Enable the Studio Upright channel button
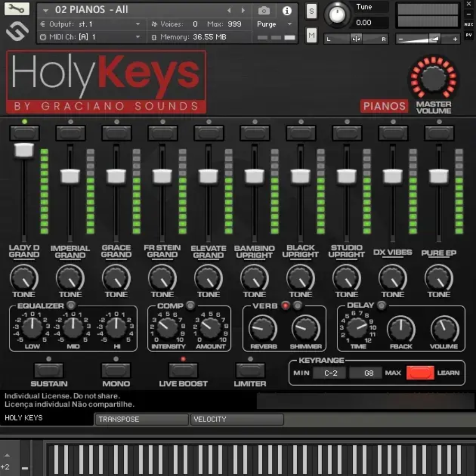476x476 pixels. pyautogui.click(x=347, y=133)
